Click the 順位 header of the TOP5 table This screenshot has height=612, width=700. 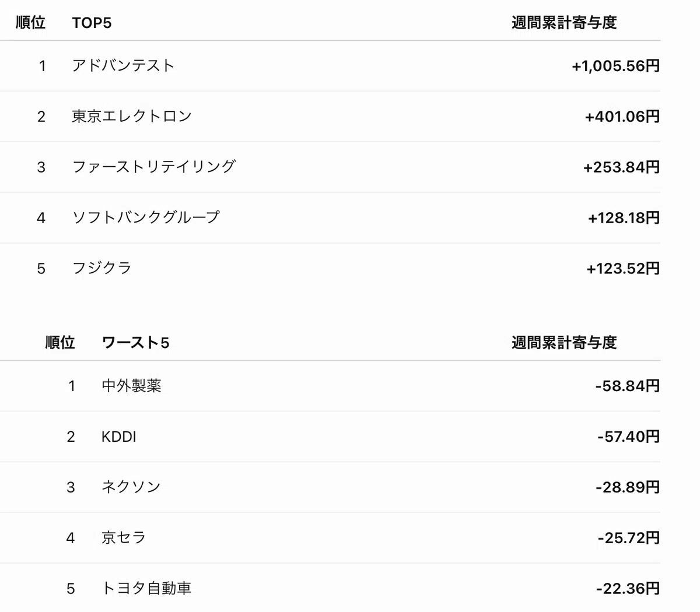(30, 23)
